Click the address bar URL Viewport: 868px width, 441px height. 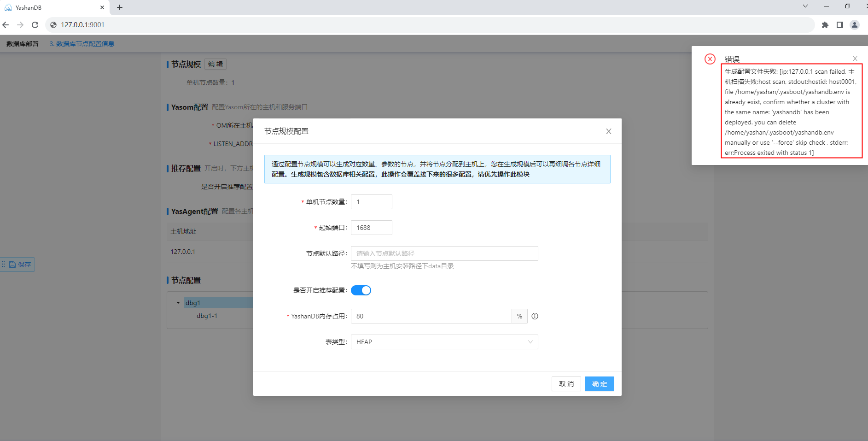click(83, 25)
